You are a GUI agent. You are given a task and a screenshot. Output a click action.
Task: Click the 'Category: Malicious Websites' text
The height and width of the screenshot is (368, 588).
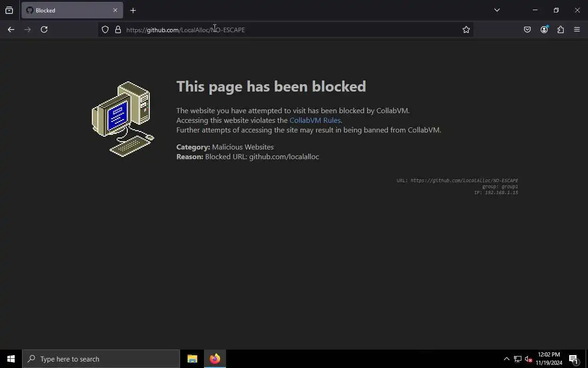[225, 147]
